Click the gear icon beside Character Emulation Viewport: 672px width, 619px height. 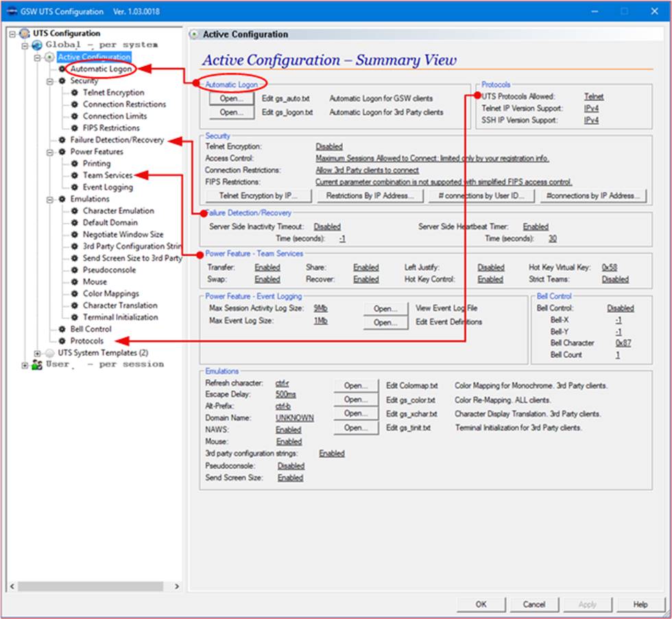point(75,210)
